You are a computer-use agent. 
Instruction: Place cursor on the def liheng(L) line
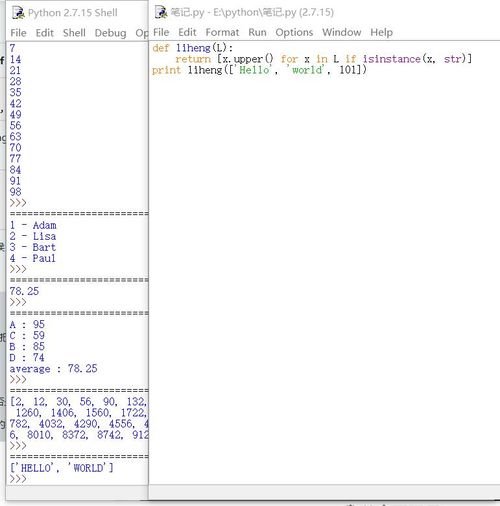pyautogui.click(x=192, y=48)
